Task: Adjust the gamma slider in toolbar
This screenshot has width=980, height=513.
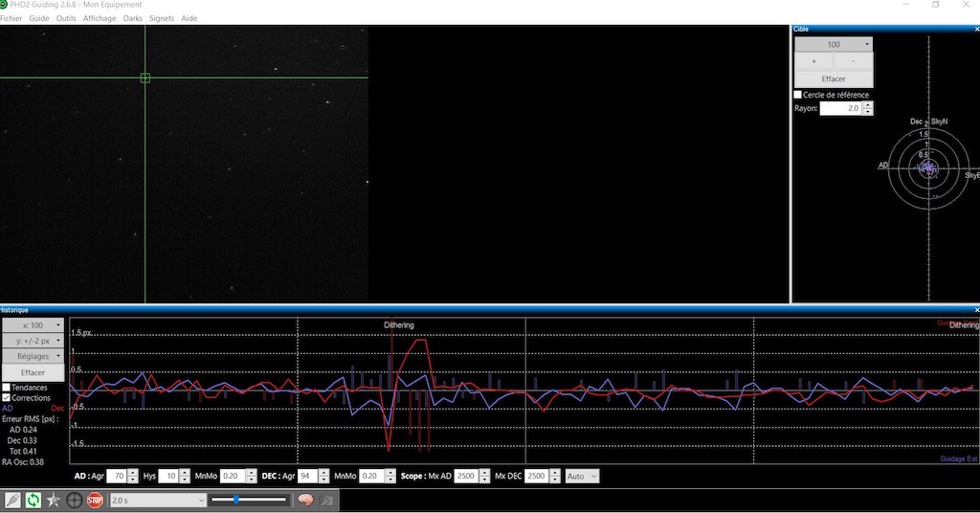Action: [250, 500]
